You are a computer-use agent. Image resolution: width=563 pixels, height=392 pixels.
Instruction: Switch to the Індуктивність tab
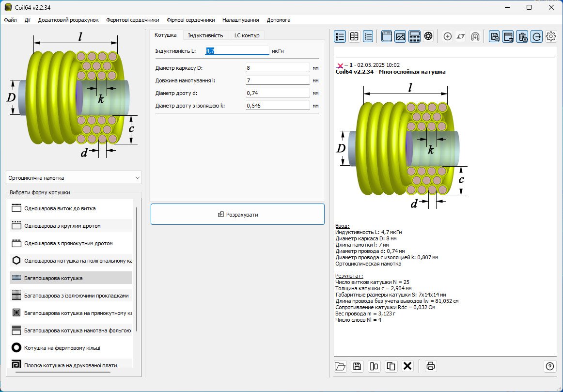pos(205,35)
